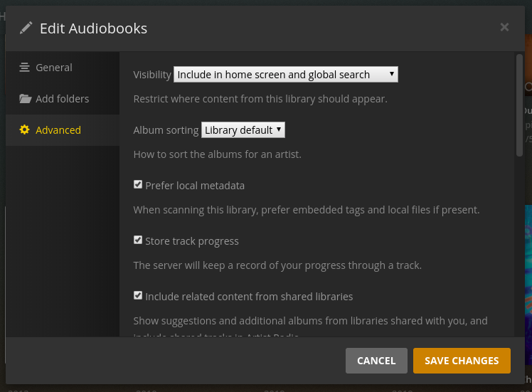Viewport: 532px width, 392px height.
Task: Open the Visibility dropdown
Action: [x=285, y=75]
